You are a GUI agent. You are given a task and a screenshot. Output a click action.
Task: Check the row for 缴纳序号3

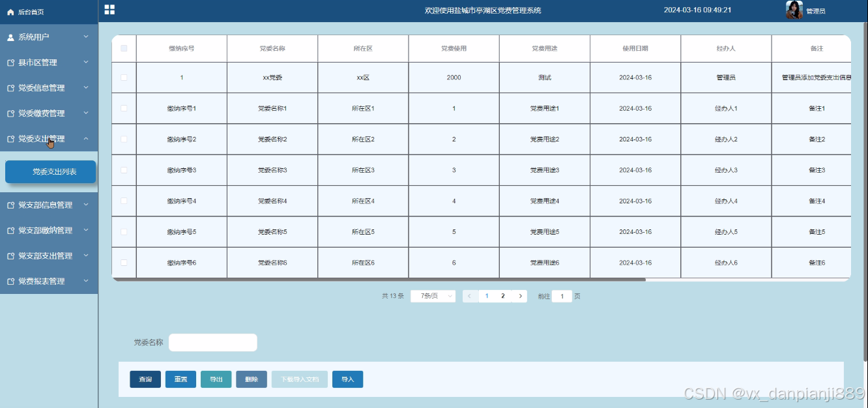pos(124,170)
